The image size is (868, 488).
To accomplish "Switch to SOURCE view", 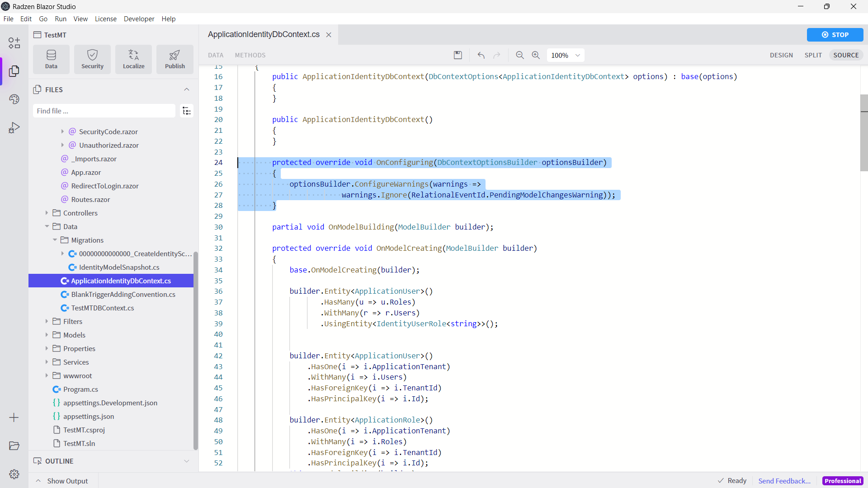I will [846, 55].
